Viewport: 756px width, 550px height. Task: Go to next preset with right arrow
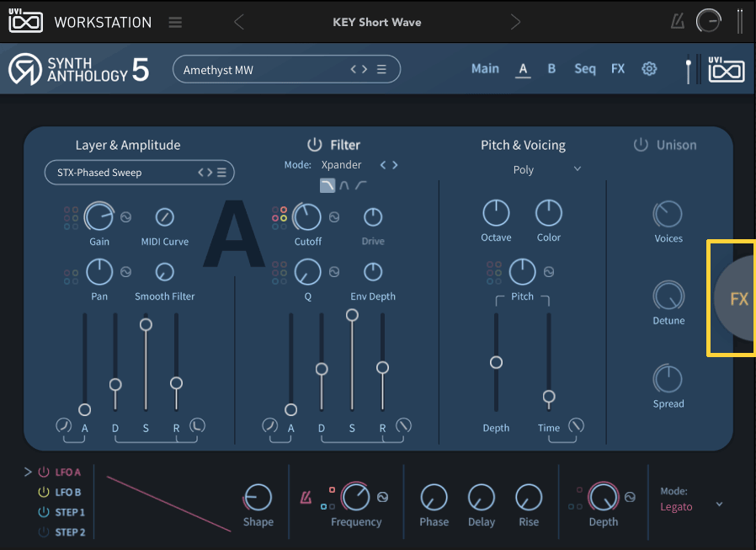(515, 22)
